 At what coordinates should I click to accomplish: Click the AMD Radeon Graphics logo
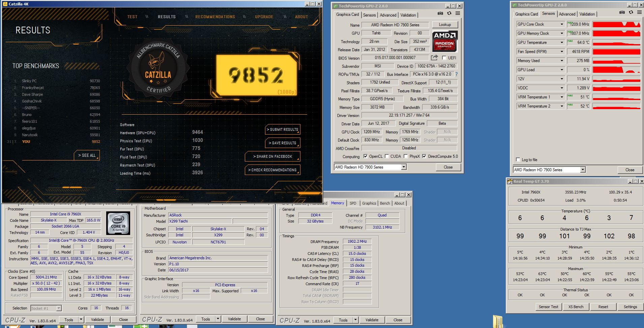tap(445, 41)
